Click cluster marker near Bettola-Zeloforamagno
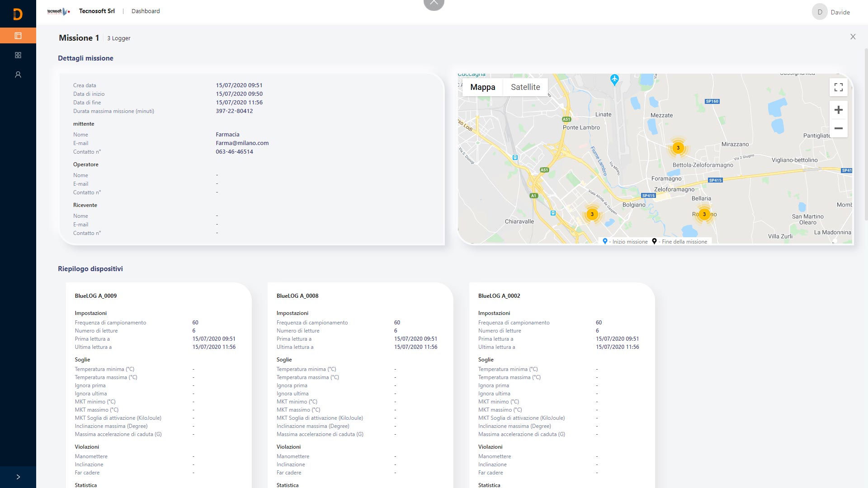Image resolution: width=868 pixels, height=488 pixels. [678, 148]
